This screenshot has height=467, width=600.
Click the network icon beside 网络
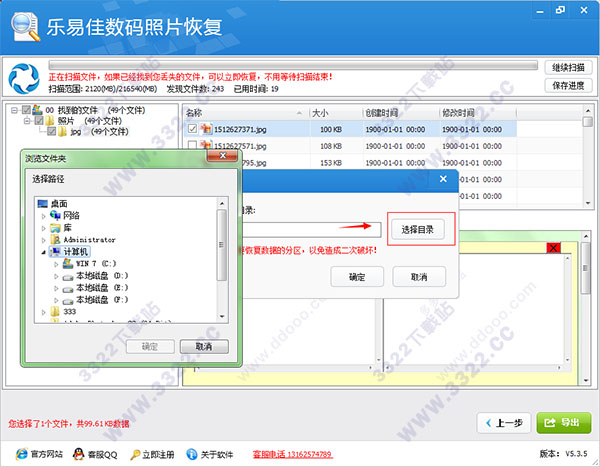55,216
